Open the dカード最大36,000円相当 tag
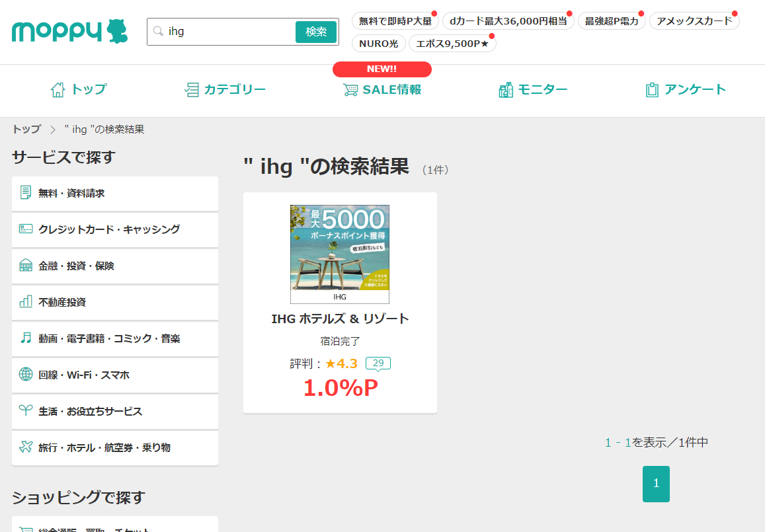The image size is (765, 532). point(508,21)
